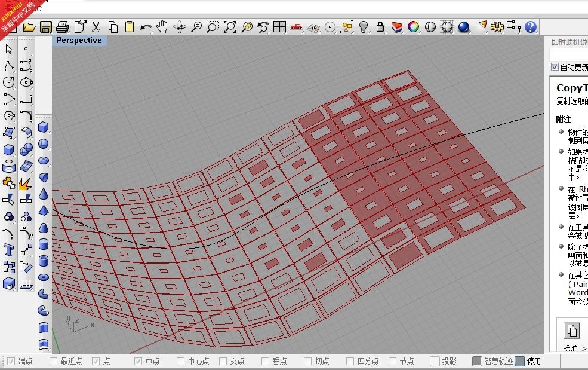
Task: Open Options with the gear icon
Action: pyautogui.click(x=497, y=27)
